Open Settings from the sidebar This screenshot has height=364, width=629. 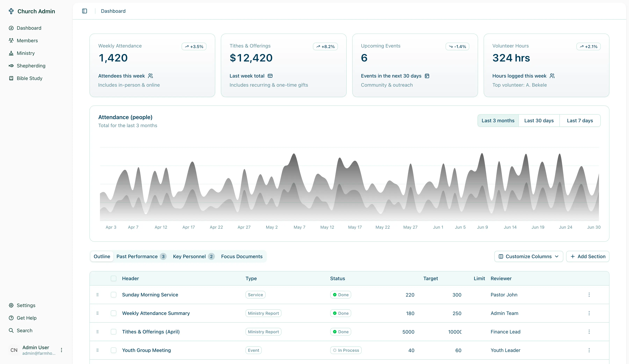[26, 305]
